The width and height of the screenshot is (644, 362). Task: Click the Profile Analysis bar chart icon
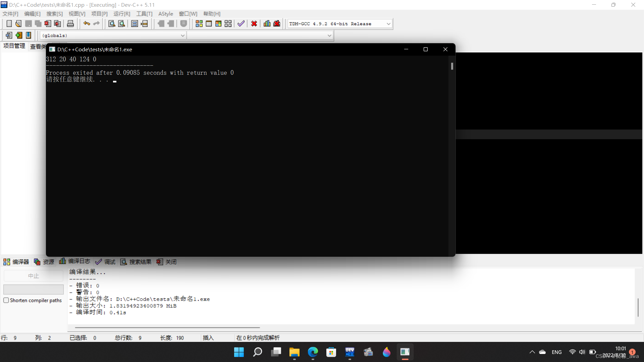(x=267, y=23)
